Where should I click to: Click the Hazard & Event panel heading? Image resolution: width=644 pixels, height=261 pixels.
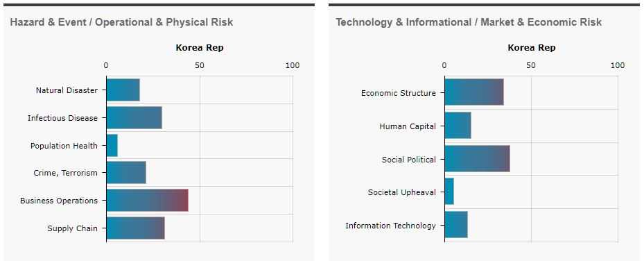click(121, 22)
